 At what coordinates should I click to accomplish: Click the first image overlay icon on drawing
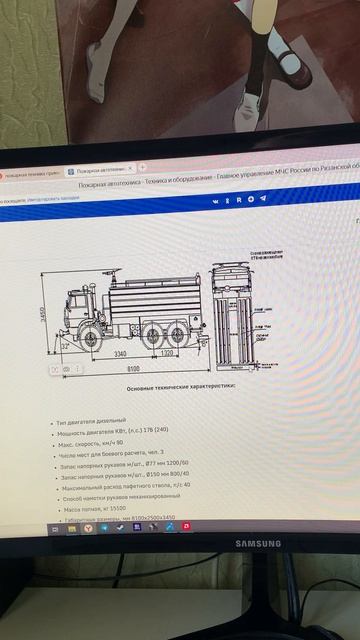[54, 369]
